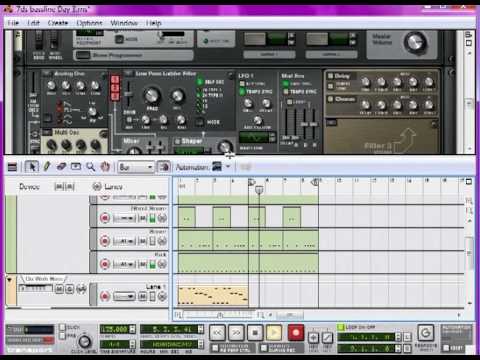Click the Regroove Mixer button
480x360 pixels.
[x=426, y=333]
